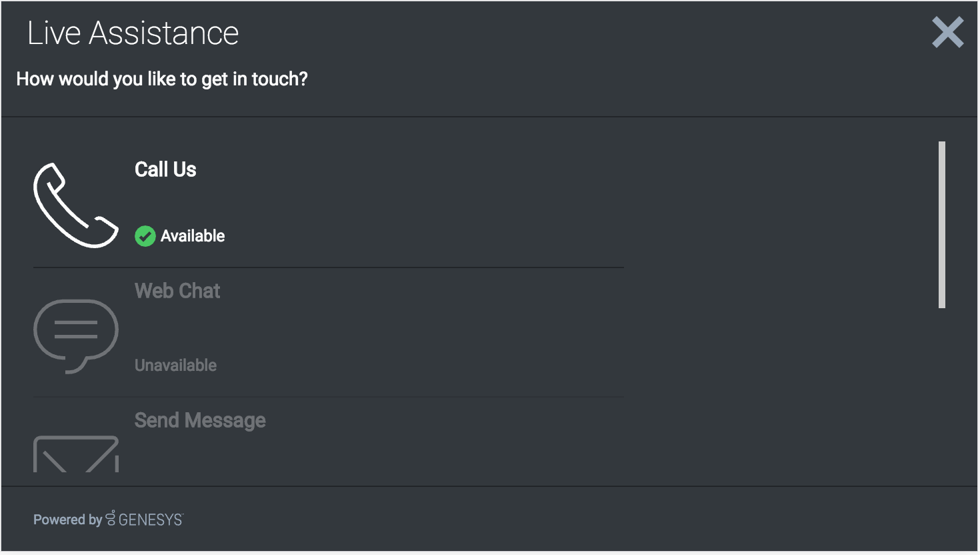The height and width of the screenshot is (555, 980).
Task: Click the divider line between Call Us and Web Chat
Action: (x=328, y=267)
